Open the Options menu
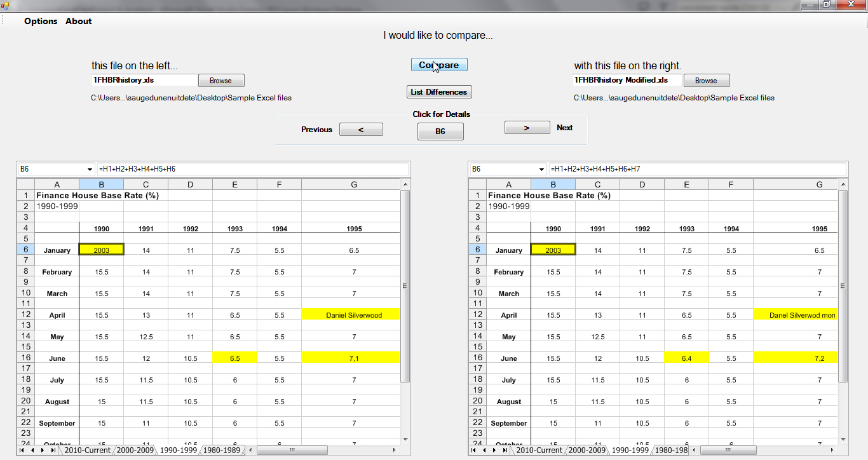This screenshot has height=460, width=868. click(x=41, y=21)
